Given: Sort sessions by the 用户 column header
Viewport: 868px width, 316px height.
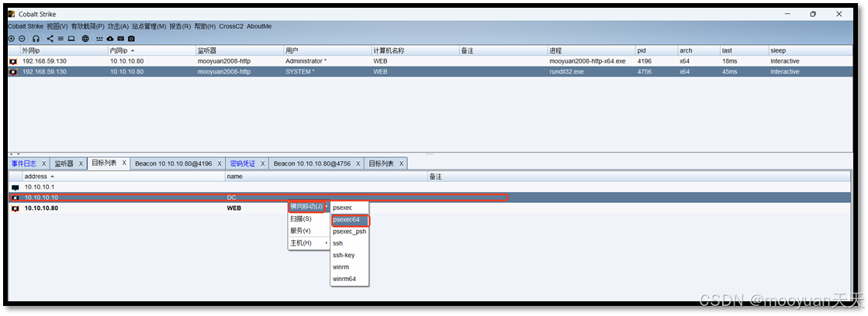Looking at the screenshot, I should (327, 50).
